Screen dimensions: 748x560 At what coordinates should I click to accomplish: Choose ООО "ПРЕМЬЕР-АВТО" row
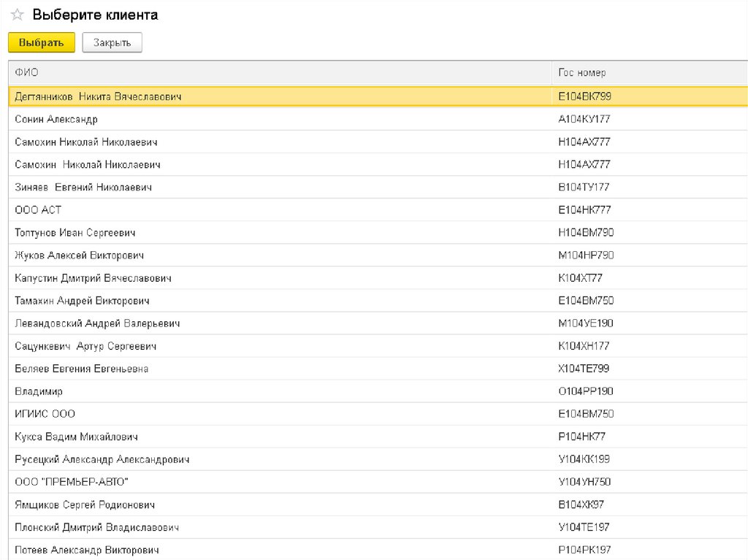click(72, 482)
